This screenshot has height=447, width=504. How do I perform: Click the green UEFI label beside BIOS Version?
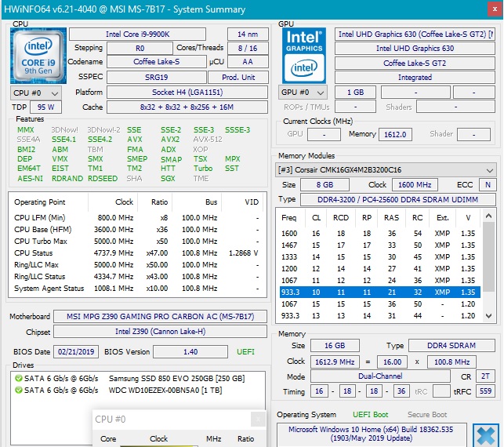pyautogui.click(x=245, y=351)
